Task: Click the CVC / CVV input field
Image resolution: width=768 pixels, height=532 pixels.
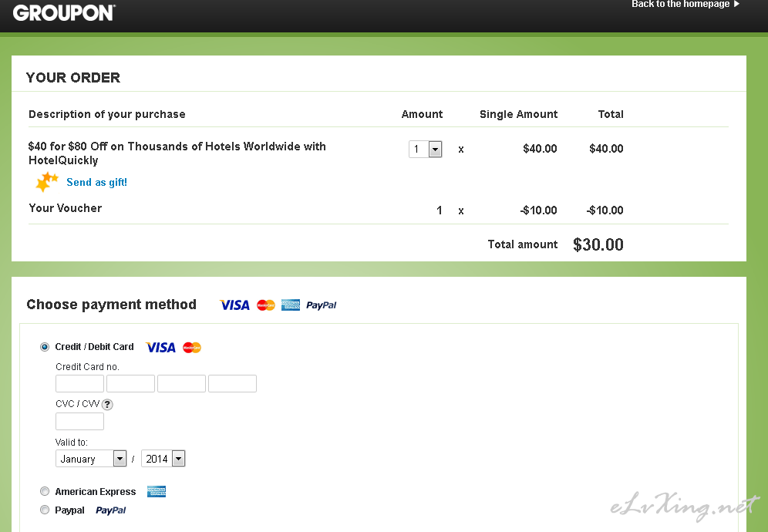Action: point(80,421)
